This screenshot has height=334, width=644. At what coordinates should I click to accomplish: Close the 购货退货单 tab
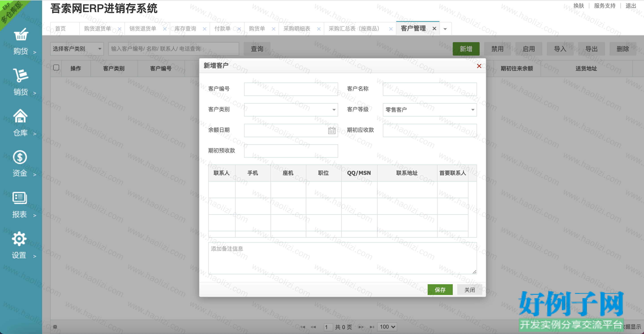point(120,29)
